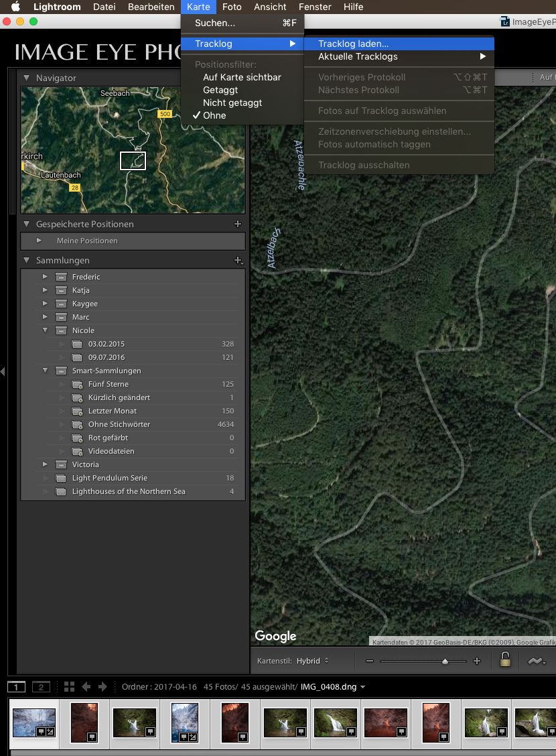Go forward with right arrow icon
Image resolution: width=556 pixels, height=756 pixels.
[102, 686]
